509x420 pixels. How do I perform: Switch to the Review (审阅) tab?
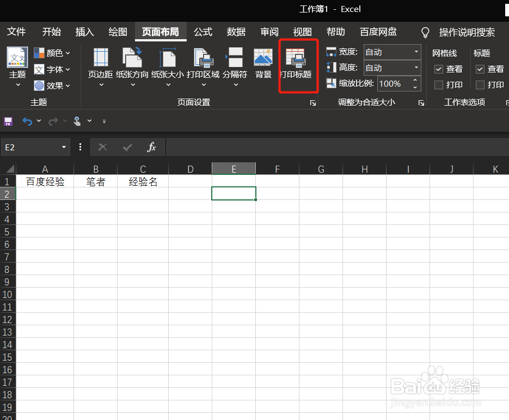tap(269, 32)
